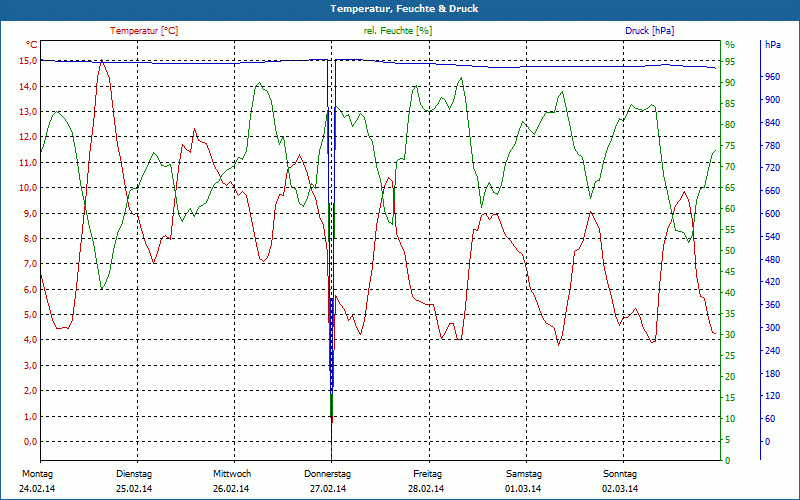Click the '75' humidity axis value
The width and height of the screenshot is (800, 500).
click(730, 145)
